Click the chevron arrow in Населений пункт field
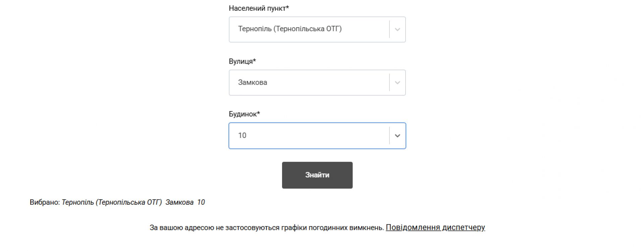Viewport: 644px width, 251px height. tap(397, 30)
